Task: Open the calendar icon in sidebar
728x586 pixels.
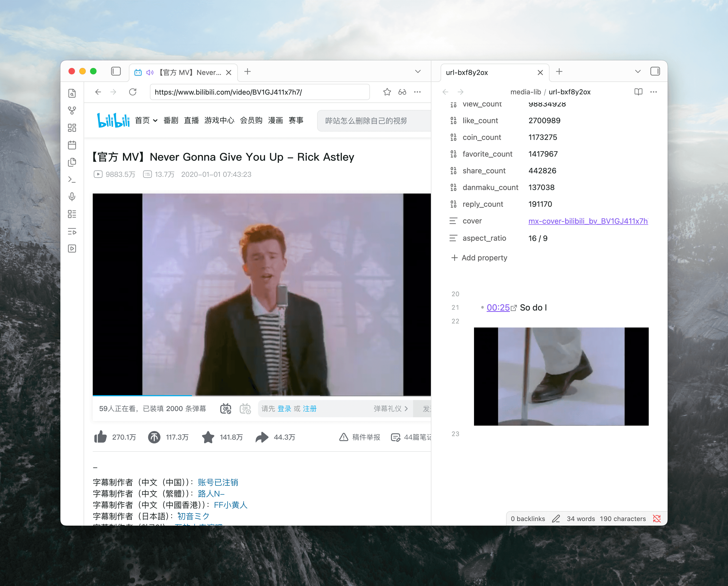Action: click(x=72, y=145)
